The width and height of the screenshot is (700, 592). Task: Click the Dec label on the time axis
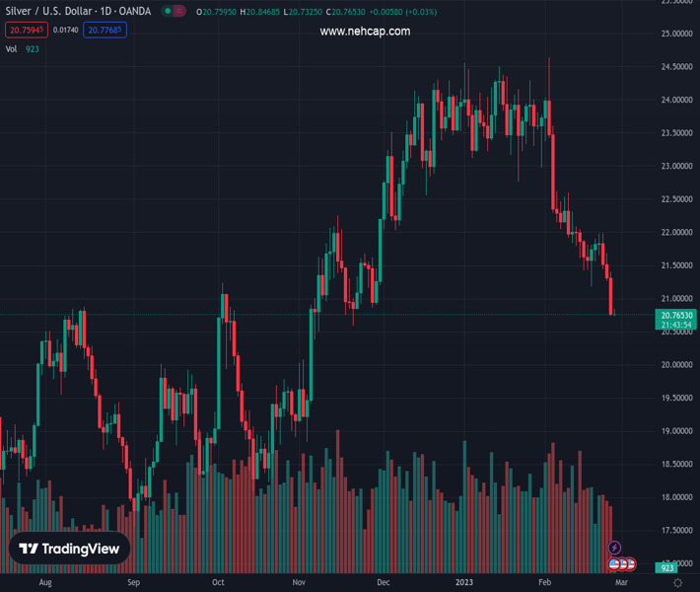tap(384, 582)
